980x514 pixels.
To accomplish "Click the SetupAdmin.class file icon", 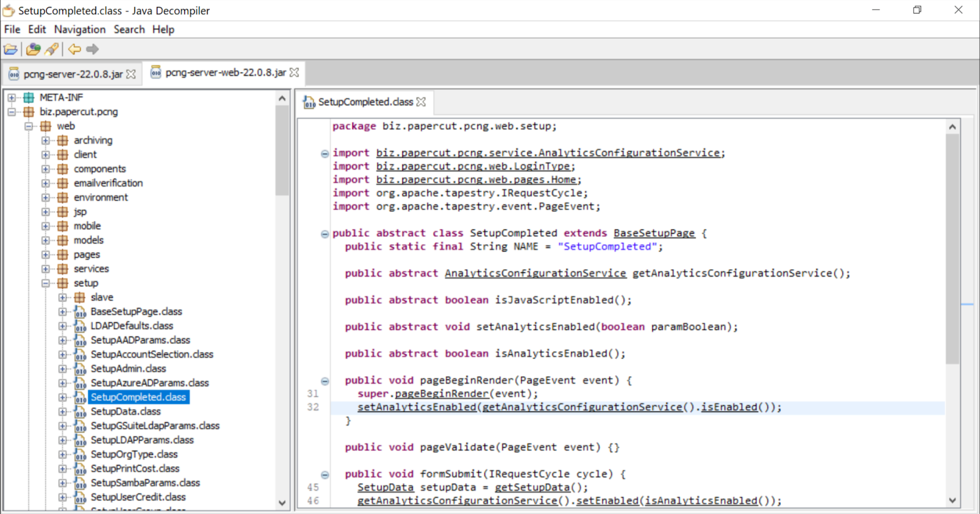I will (80, 369).
